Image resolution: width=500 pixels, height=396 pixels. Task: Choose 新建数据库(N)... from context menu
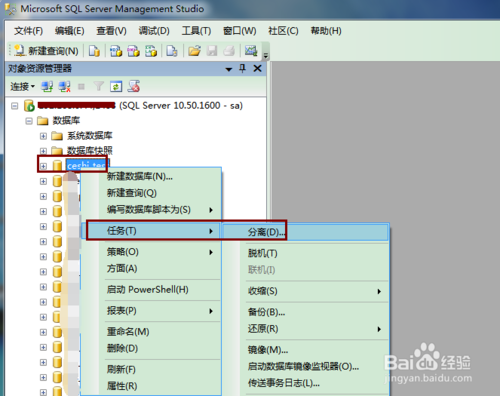point(151,176)
